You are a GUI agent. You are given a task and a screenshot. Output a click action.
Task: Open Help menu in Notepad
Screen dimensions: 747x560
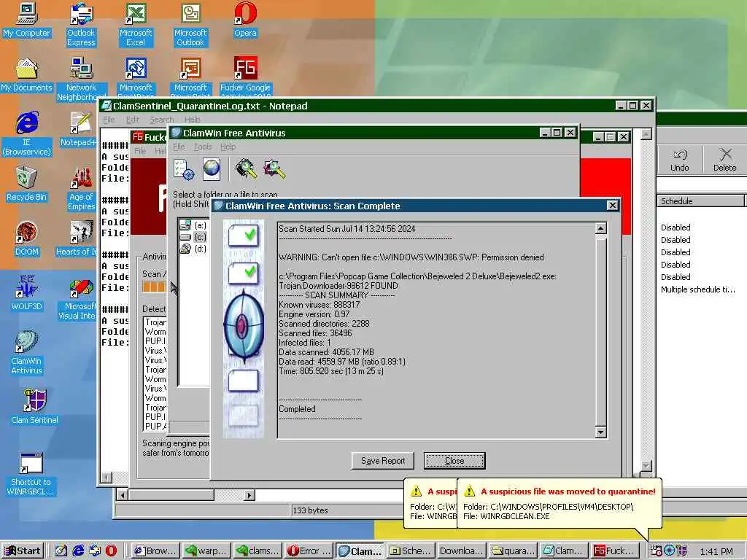(x=192, y=120)
